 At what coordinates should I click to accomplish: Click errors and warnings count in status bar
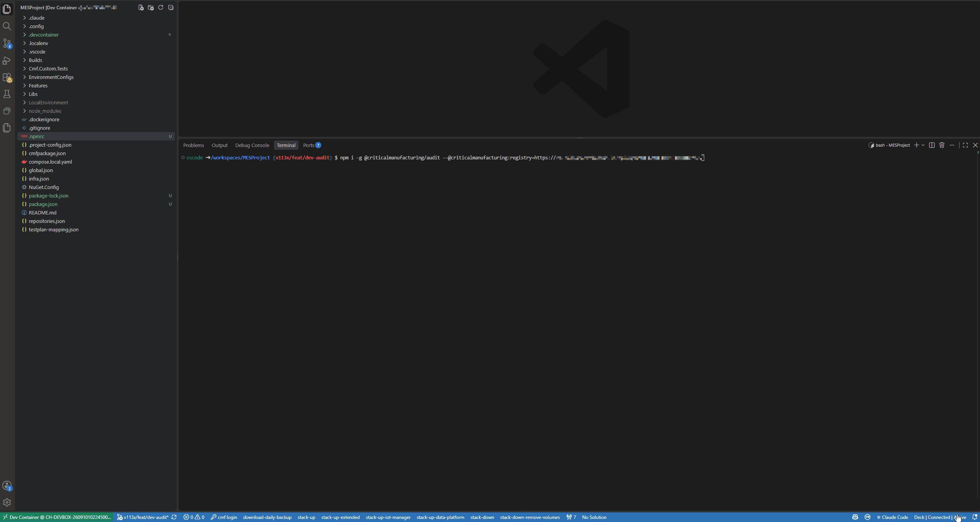coord(194,517)
